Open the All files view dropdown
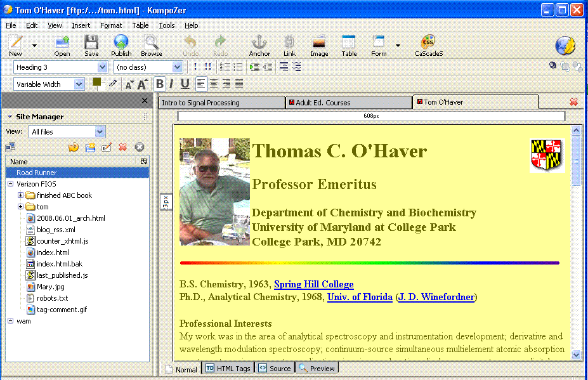Screen dimensions: 588x380 tap(100, 132)
